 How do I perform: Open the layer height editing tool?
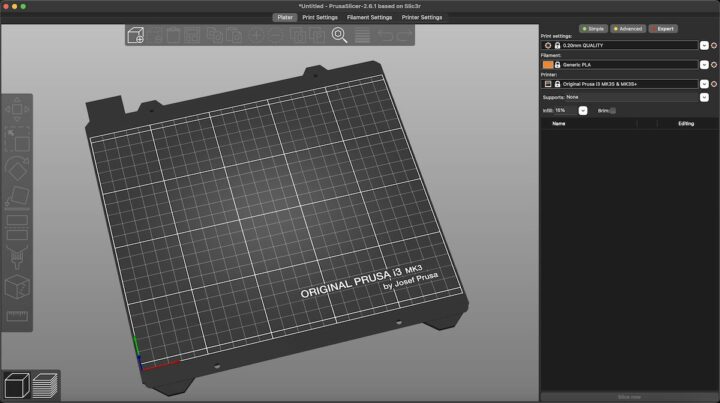(363, 36)
